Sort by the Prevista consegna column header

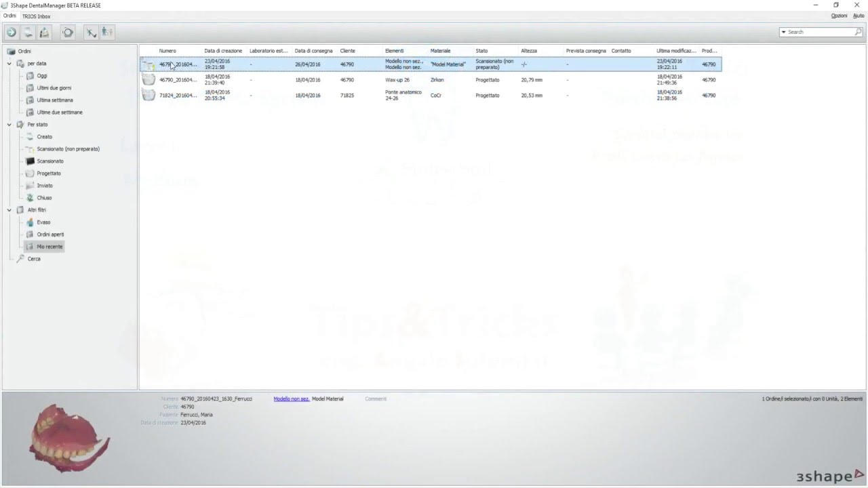click(586, 51)
